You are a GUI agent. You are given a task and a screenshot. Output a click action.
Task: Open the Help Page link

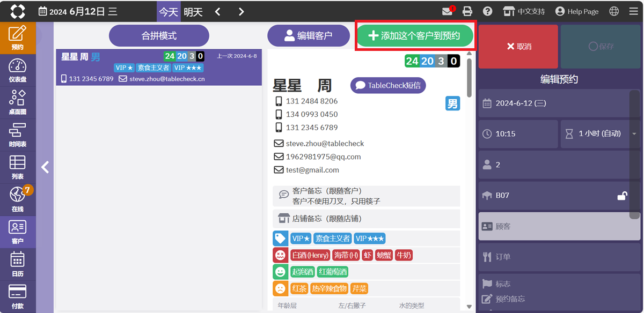(577, 11)
